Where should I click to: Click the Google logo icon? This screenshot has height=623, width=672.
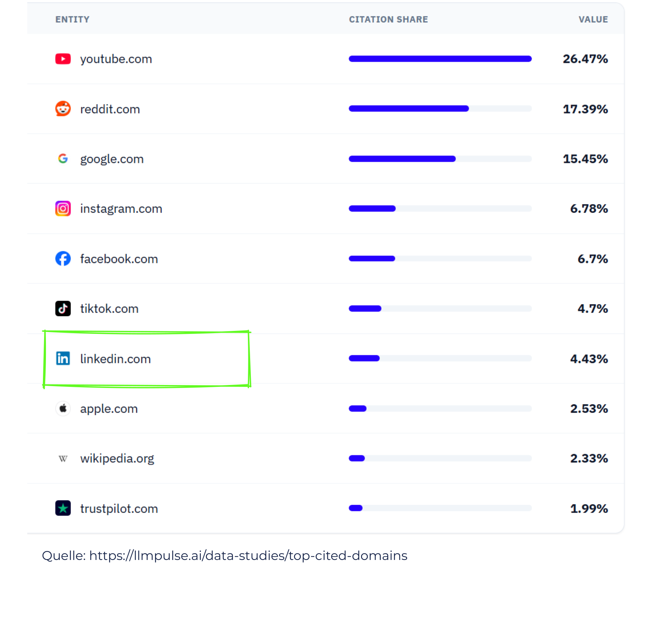63,159
